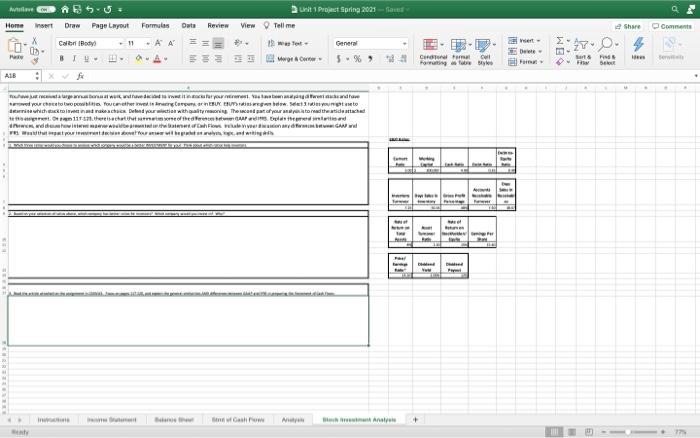The height and width of the screenshot is (438, 700).
Task: Click the Format Painter brush
Action: [34, 61]
